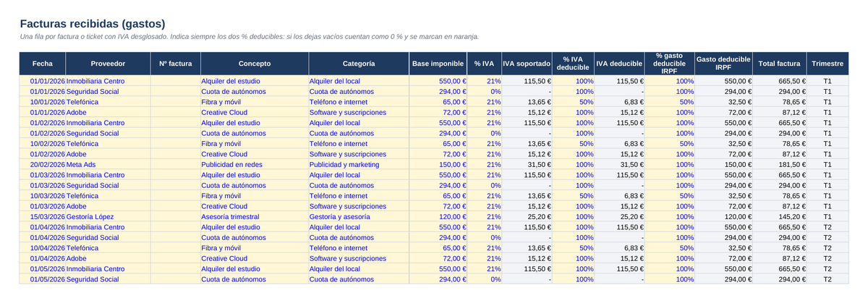The width and height of the screenshot is (868, 303).
Task: Click the Categoría column header
Action: click(359, 64)
